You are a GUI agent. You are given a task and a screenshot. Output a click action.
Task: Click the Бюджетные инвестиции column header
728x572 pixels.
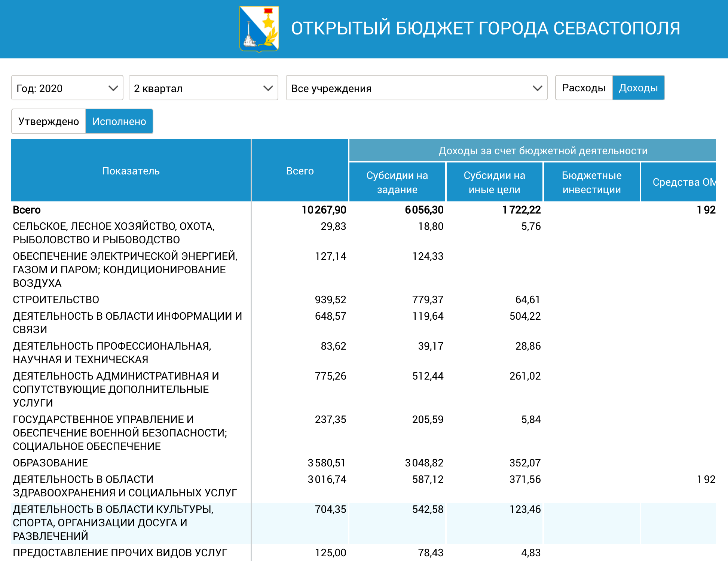point(591,182)
